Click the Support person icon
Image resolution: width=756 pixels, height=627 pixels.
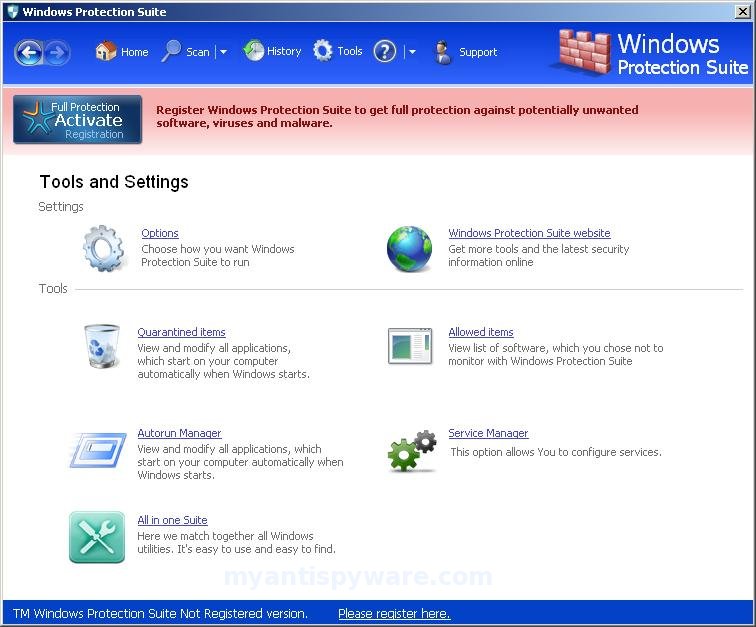click(x=442, y=52)
